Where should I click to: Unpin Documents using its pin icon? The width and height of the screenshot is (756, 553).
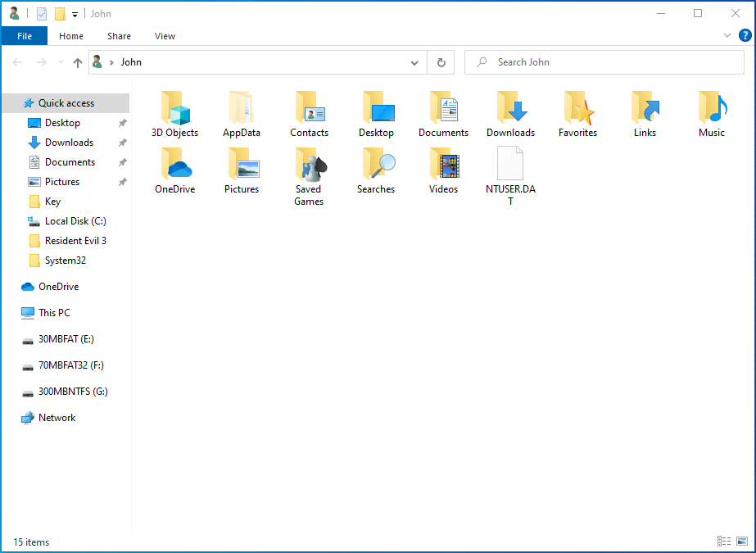pos(123,162)
